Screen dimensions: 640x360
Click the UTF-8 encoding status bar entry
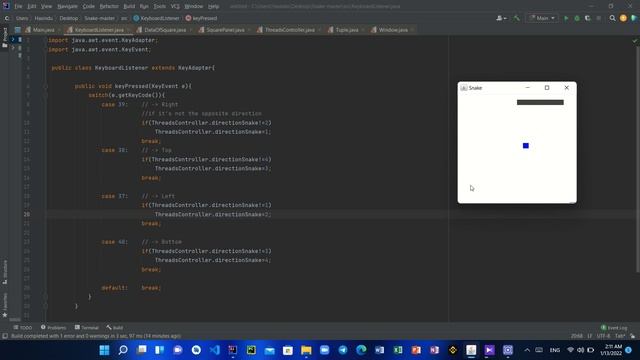[603, 336]
